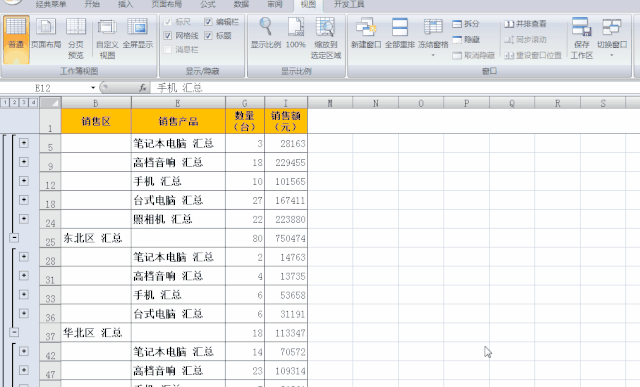The height and width of the screenshot is (387, 640).
Task: Expand the outline group at row 18
Action: coord(24,200)
